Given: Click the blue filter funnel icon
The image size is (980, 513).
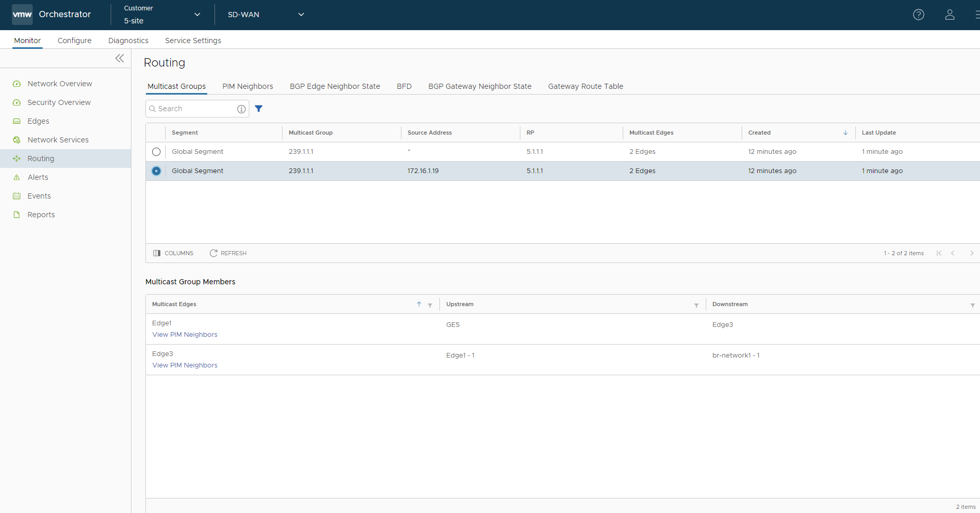Looking at the screenshot, I should [259, 109].
